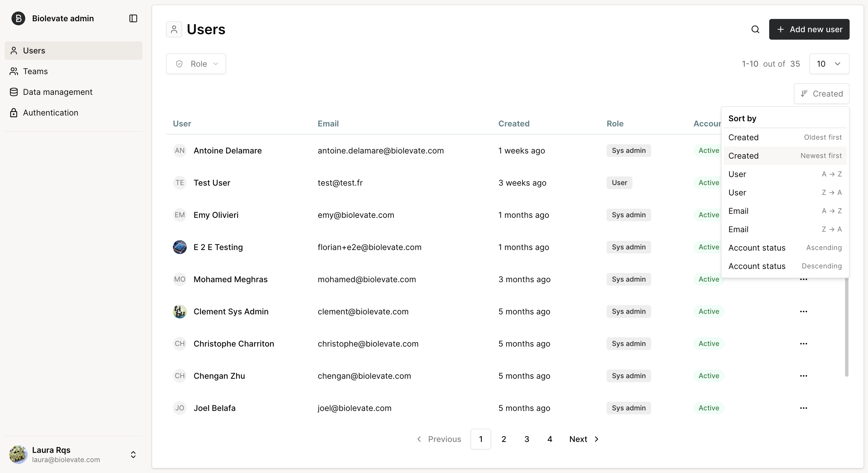Open Christophe Charriton user name

click(x=234, y=343)
